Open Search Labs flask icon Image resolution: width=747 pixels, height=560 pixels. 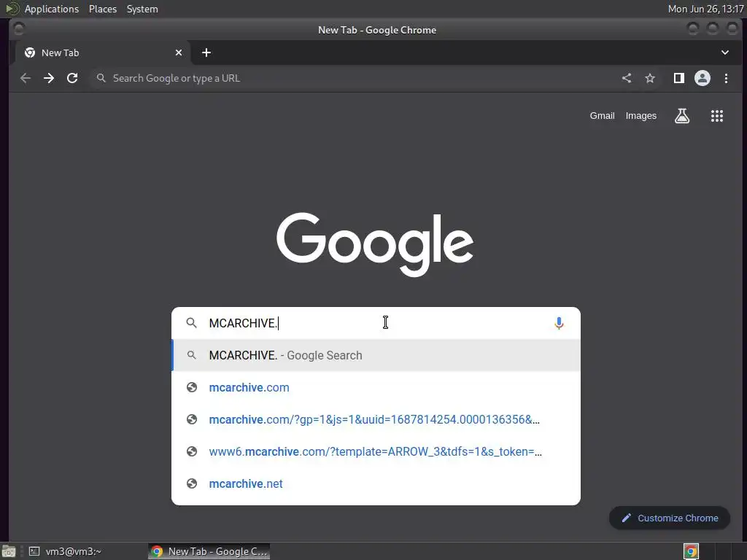(x=682, y=116)
